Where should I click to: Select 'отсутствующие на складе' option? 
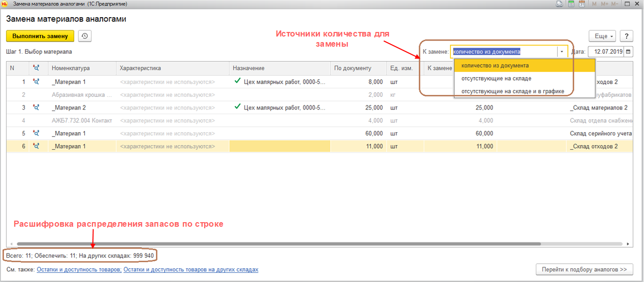tap(496, 79)
